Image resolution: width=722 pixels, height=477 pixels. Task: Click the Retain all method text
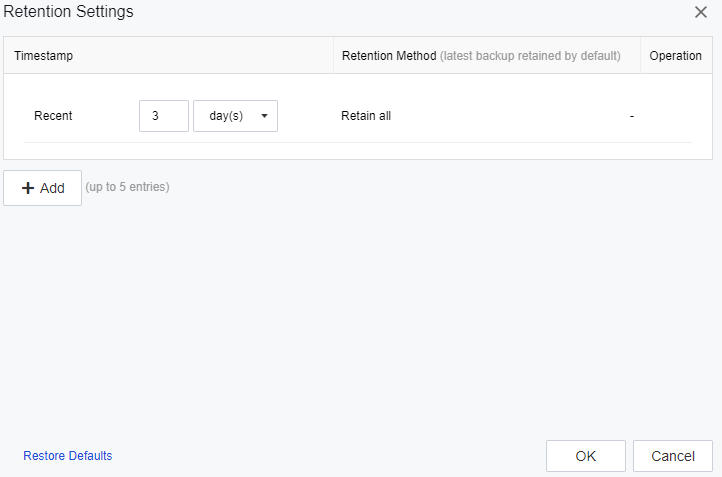pyautogui.click(x=366, y=116)
